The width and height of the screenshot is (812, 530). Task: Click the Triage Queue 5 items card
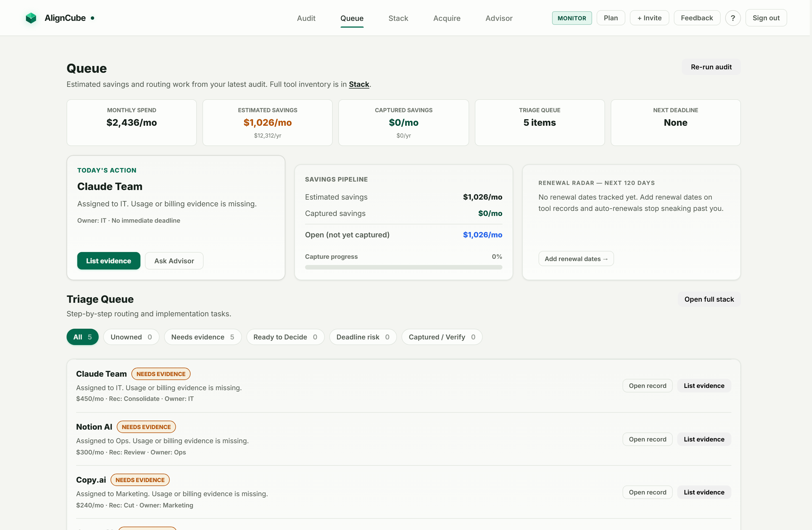[x=539, y=123]
